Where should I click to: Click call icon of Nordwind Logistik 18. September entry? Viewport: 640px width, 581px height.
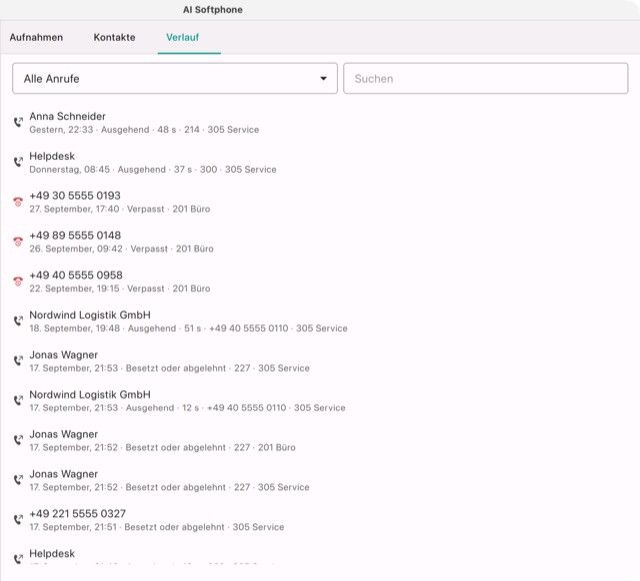coord(18,321)
